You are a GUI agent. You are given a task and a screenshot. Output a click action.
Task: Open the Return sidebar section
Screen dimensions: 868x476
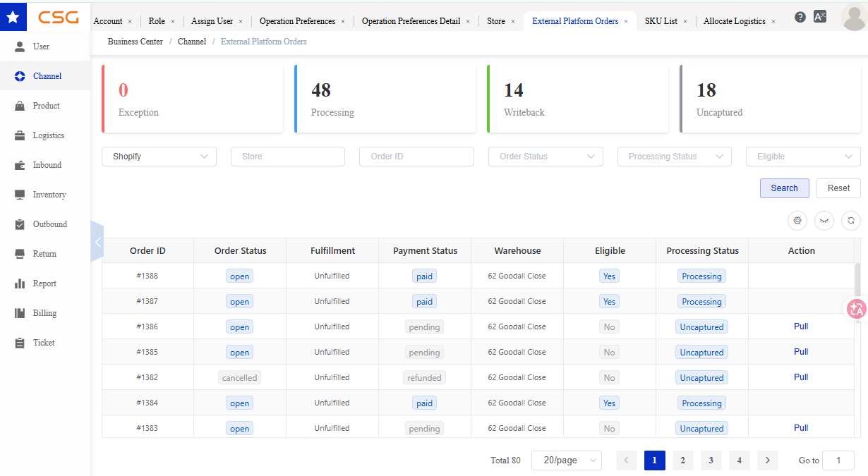coord(45,254)
